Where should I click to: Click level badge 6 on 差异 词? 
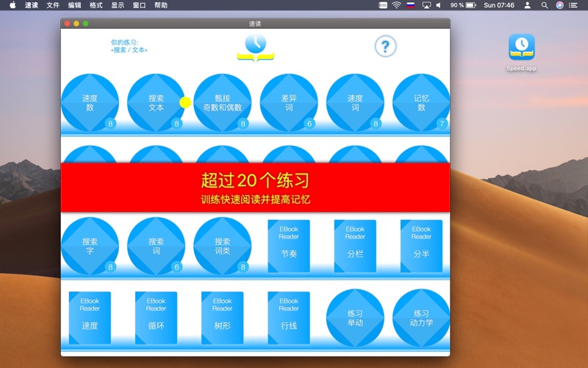(309, 124)
